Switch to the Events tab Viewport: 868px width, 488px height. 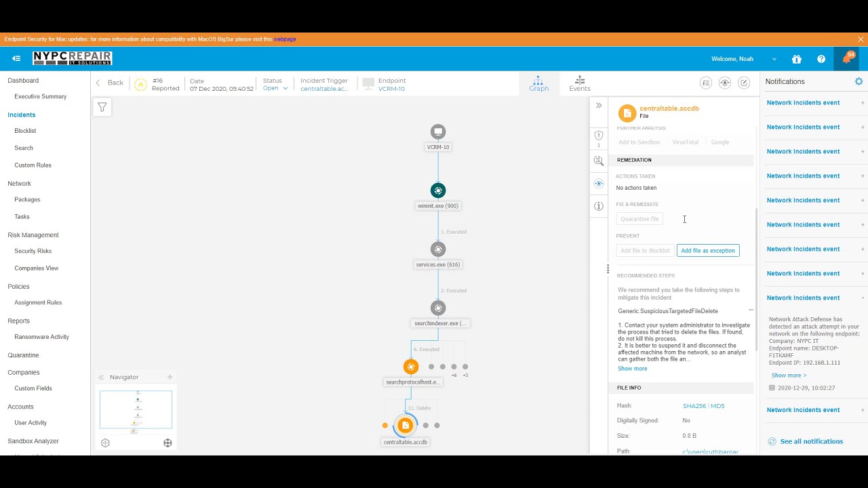pyautogui.click(x=580, y=84)
